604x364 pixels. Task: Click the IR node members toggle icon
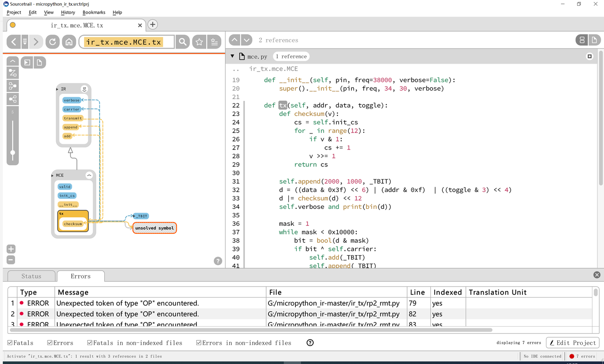[x=84, y=89]
